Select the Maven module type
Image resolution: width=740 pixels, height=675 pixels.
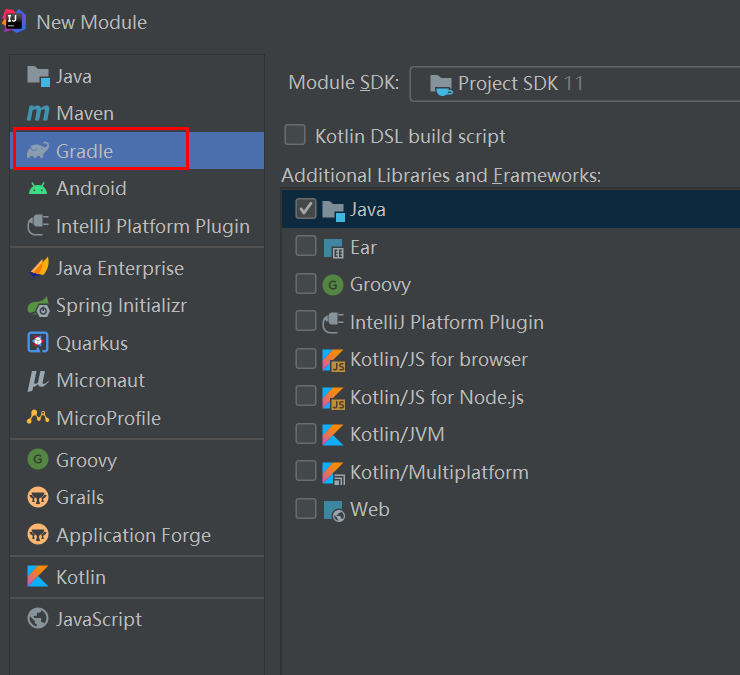click(137, 114)
